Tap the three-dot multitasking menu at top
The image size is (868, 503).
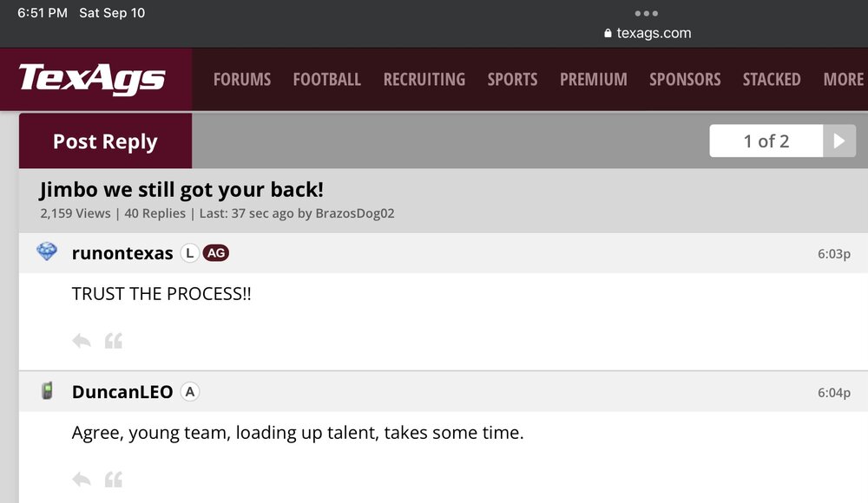click(x=647, y=13)
